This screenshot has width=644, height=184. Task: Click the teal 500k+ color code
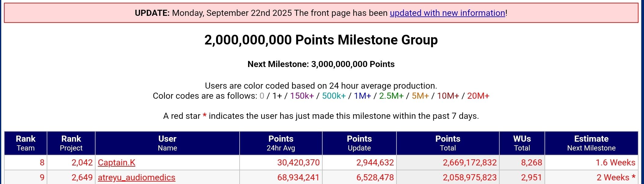pyautogui.click(x=334, y=96)
